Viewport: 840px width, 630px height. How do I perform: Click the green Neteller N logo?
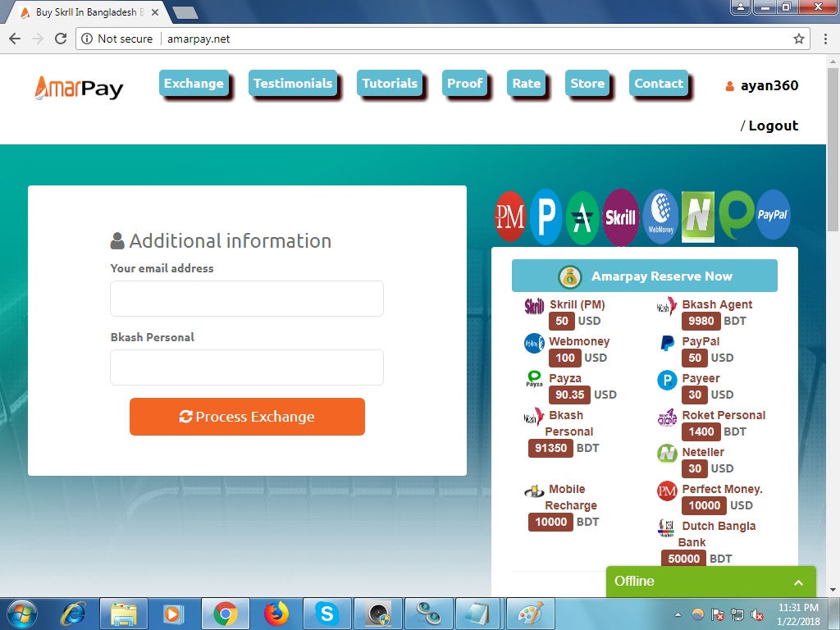pos(698,217)
